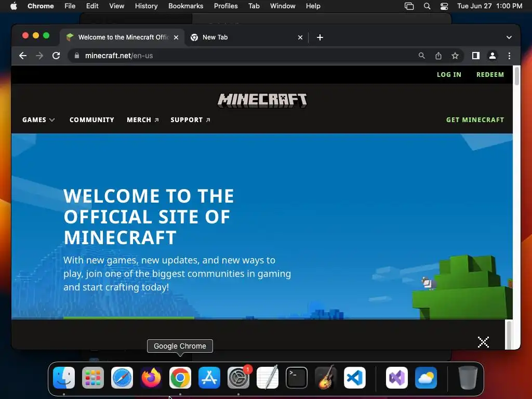532x399 pixels.
Task: Open System Settings from the Dock
Action: [238, 378]
